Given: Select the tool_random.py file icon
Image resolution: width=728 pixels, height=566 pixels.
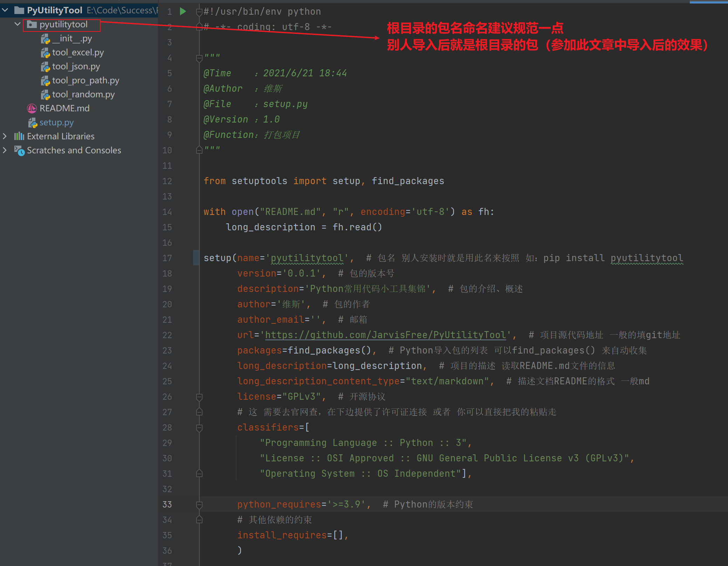Looking at the screenshot, I should [45, 94].
